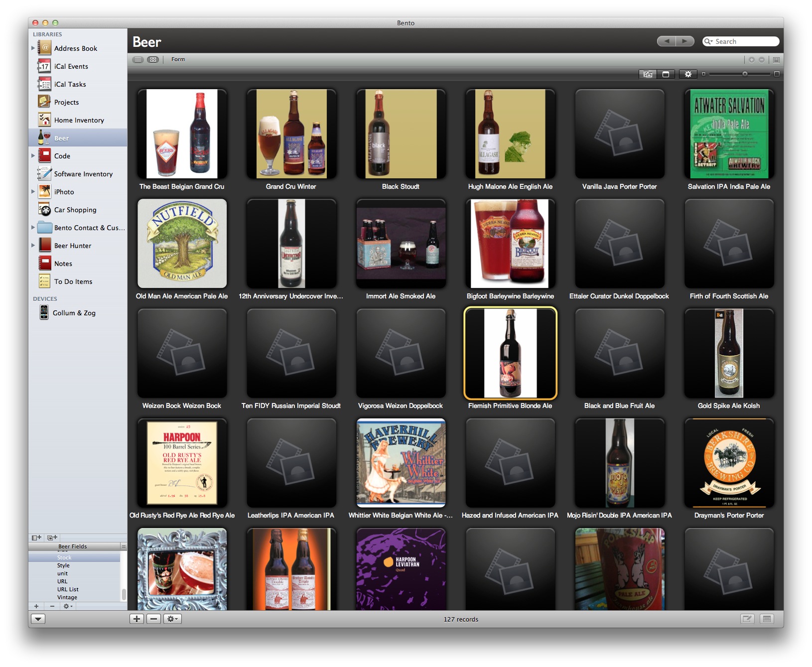
Task: Select Flemish Primitive Blonde Ale thumbnail
Action: (x=510, y=353)
